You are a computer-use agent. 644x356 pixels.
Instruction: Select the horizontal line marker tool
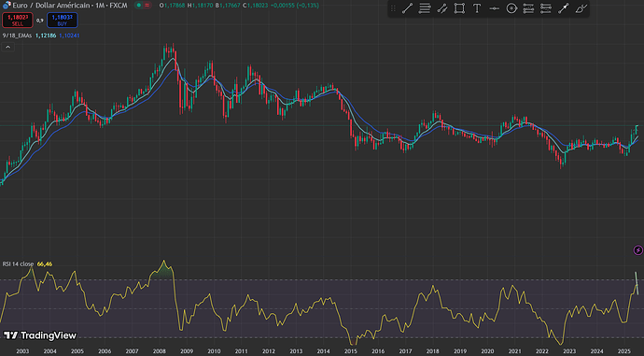click(x=494, y=8)
